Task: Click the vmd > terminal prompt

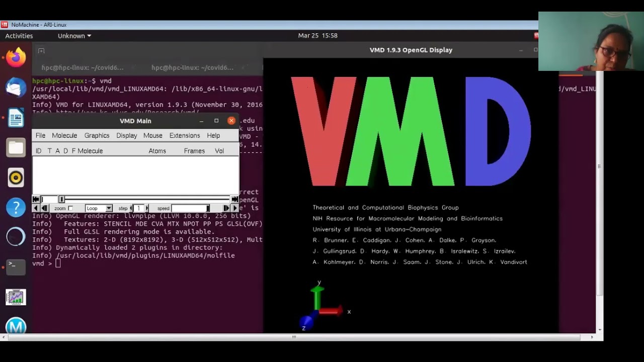Action: [42, 263]
